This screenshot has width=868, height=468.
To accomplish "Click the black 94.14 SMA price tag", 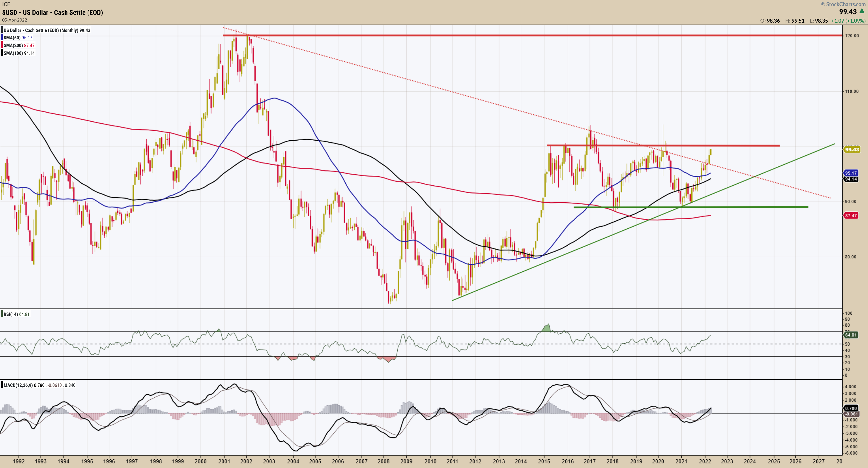I will tap(851, 179).
